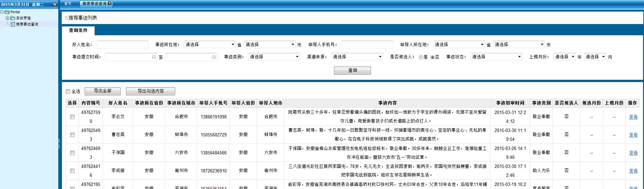Check the 全选 select-all checkbox

click(68, 91)
